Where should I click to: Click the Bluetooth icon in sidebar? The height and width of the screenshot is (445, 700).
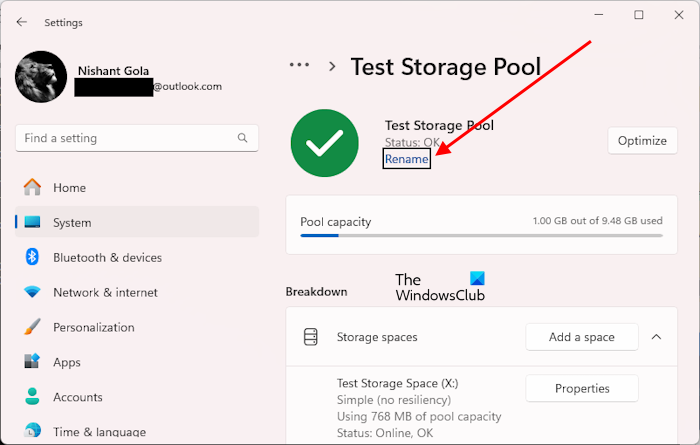click(32, 257)
